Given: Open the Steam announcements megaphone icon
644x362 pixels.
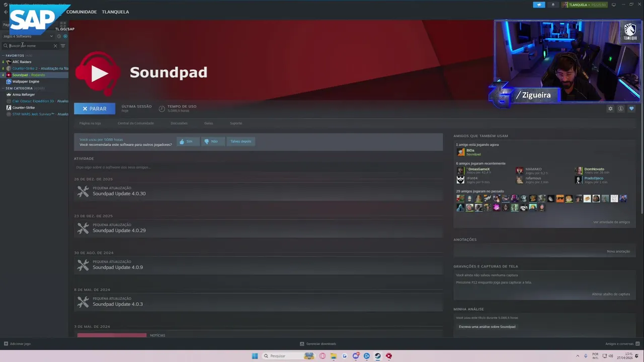Looking at the screenshot, I should click(x=539, y=5).
